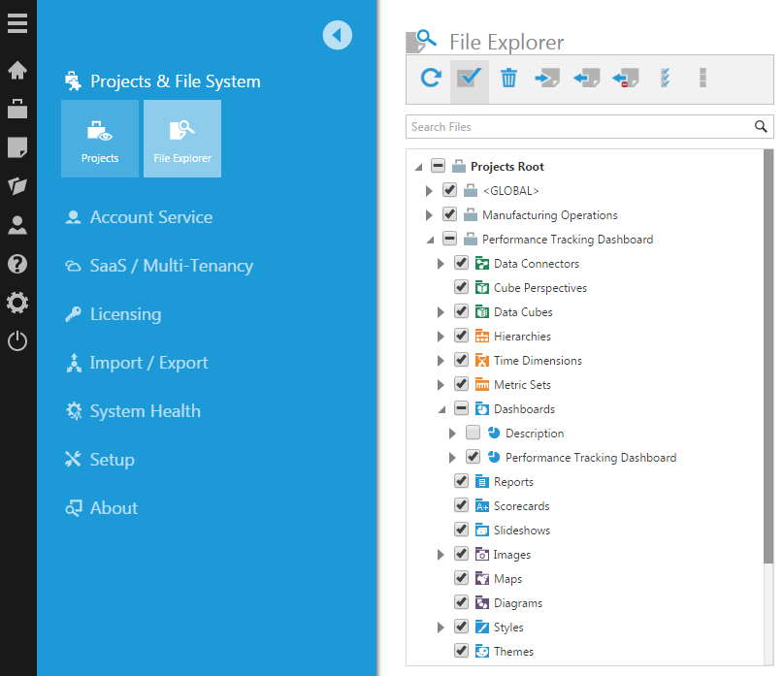Expand the Time Dimensions folder
Image resolution: width=784 pixels, height=676 pixels.
click(x=441, y=361)
